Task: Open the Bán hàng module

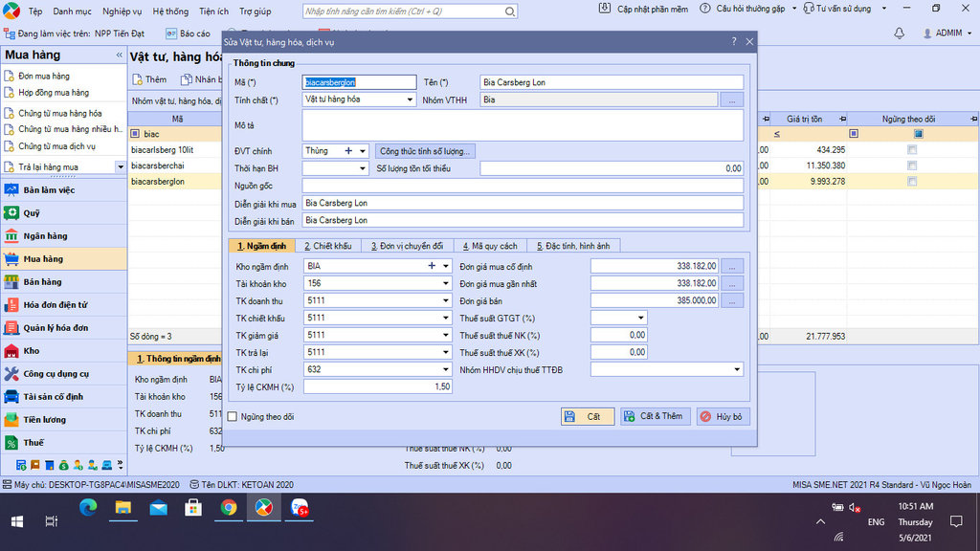Action: (63, 282)
